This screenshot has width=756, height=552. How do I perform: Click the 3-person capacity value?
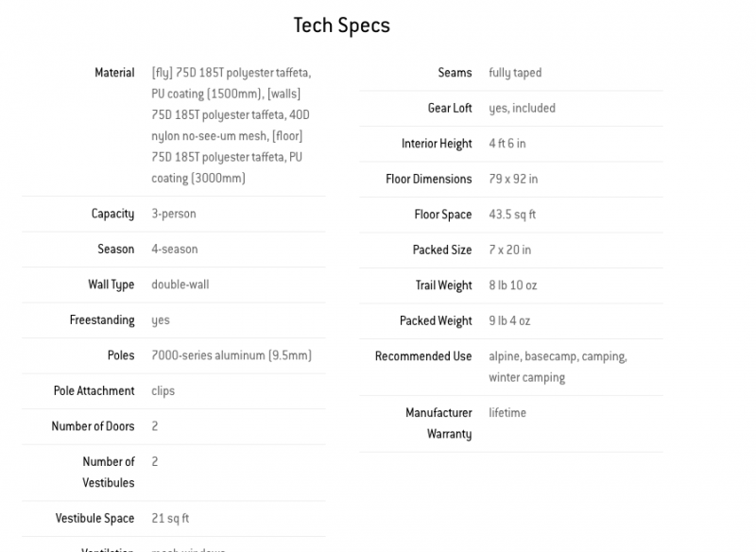click(174, 214)
